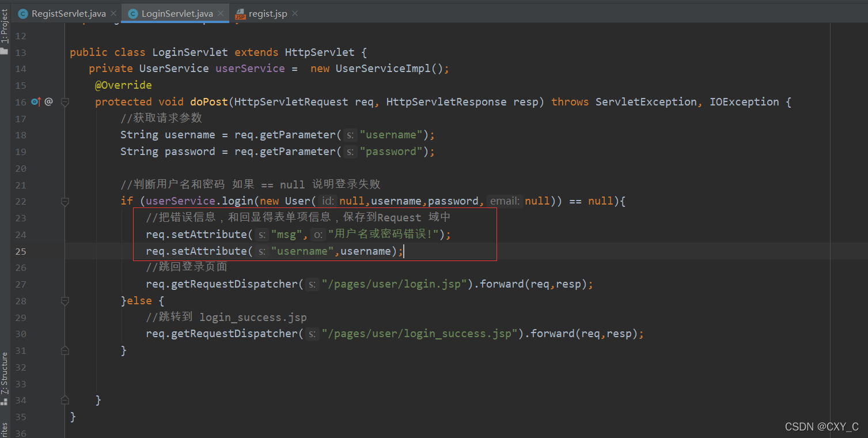Click the Structure tool window icon
The width and height of the screenshot is (868, 438).
click(x=5, y=401)
